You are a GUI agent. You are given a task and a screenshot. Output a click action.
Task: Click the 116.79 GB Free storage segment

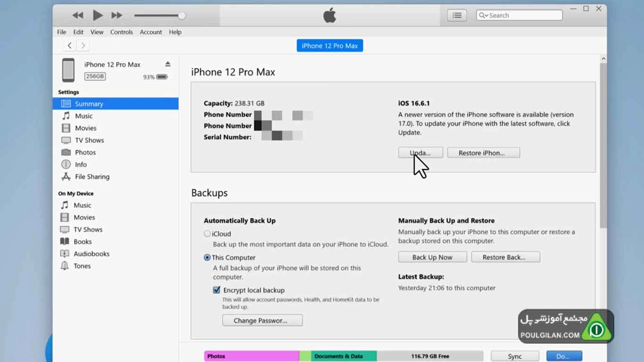(430, 356)
